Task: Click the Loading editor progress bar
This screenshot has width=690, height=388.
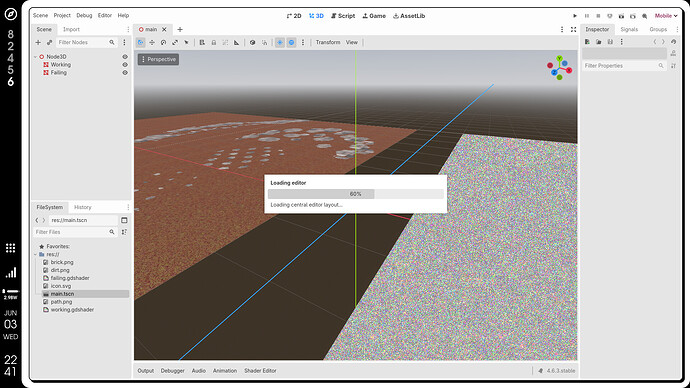Action: [356, 194]
